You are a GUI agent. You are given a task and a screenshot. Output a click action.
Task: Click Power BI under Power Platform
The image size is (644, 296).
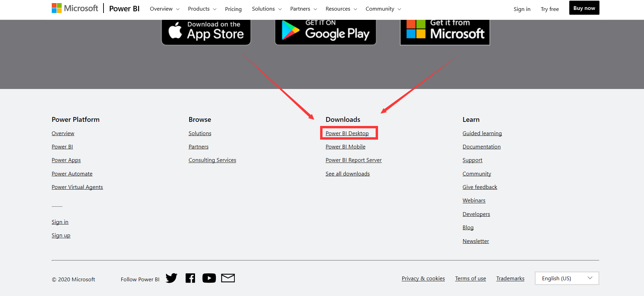tap(62, 146)
